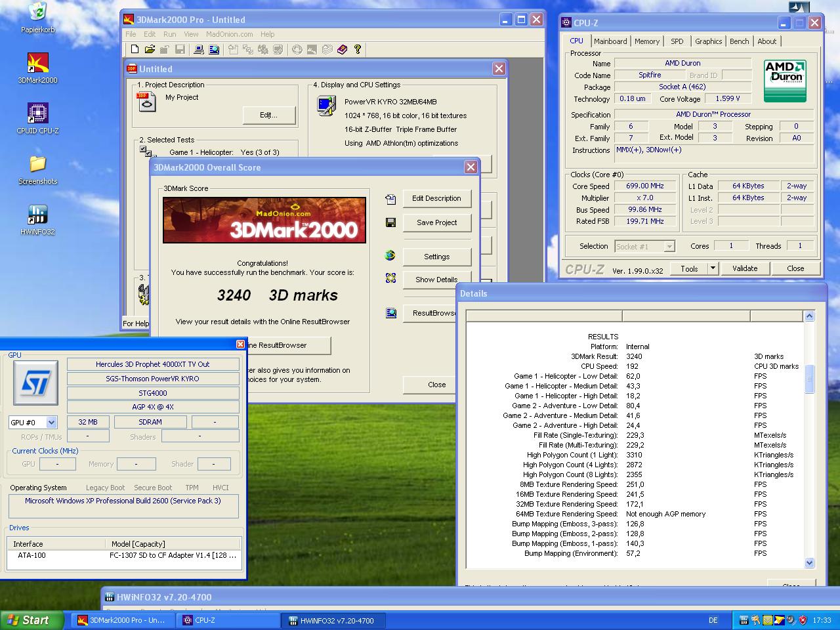840x630 pixels.
Task: Click Core Speed 699.00 MHz value in CPU-Z
Action: (x=645, y=186)
